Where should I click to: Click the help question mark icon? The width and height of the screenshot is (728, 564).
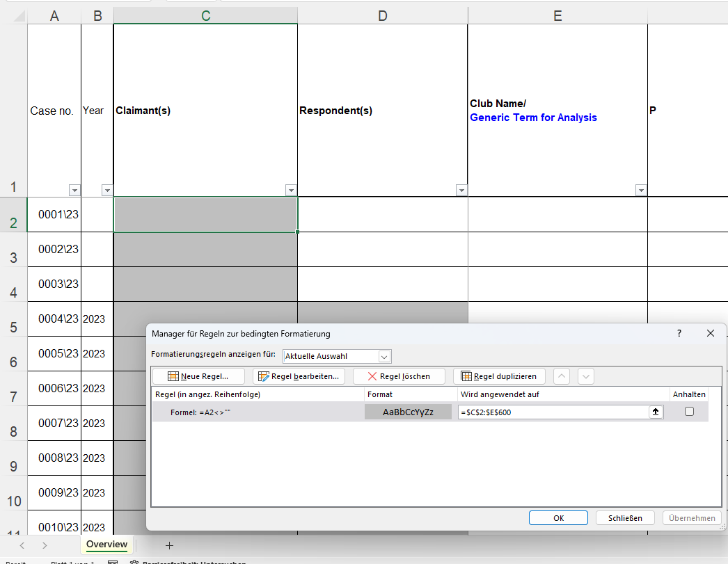pos(679,334)
